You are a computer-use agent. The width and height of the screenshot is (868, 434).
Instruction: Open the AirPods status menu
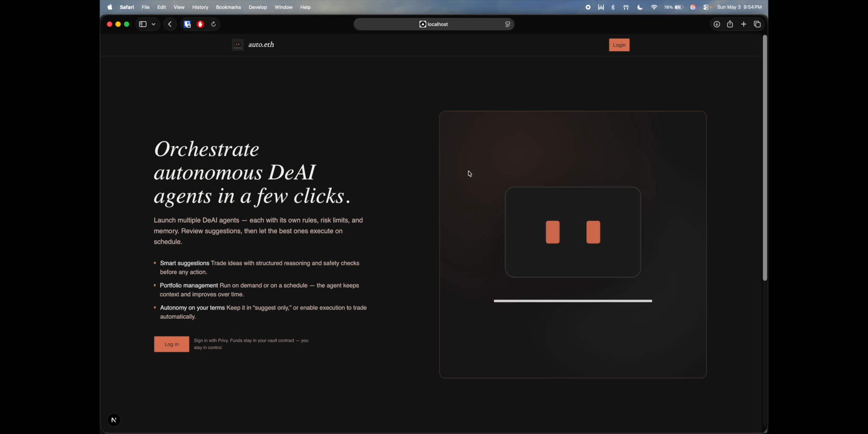[x=626, y=7]
